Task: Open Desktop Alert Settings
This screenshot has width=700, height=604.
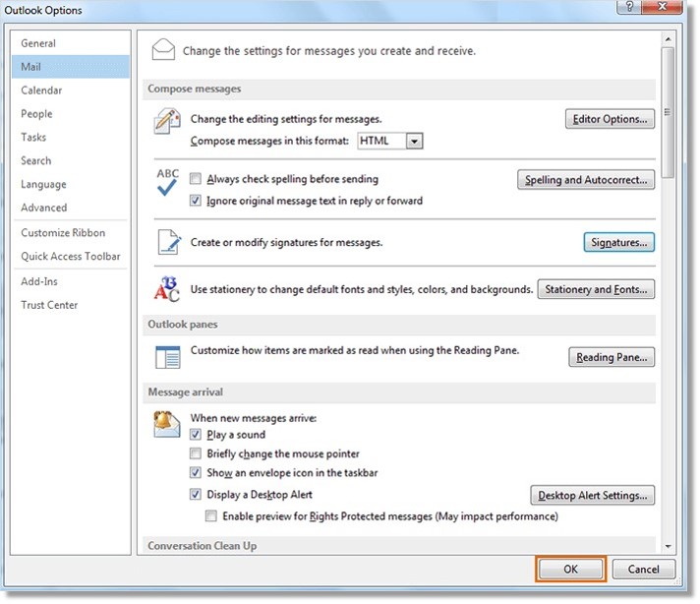Action: pyautogui.click(x=593, y=495)
